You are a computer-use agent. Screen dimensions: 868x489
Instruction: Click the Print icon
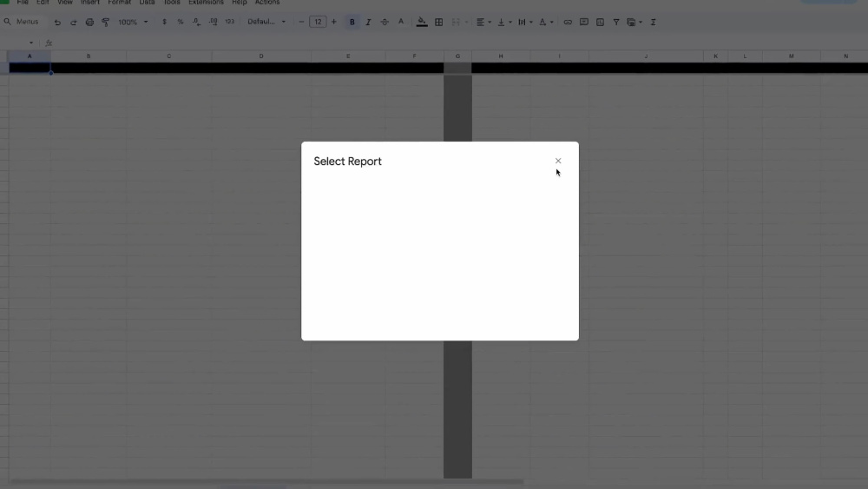89,23
